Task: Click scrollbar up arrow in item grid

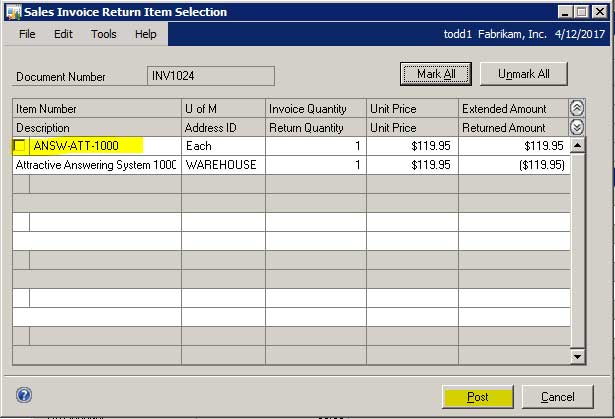Action: (x=577, y=146)
